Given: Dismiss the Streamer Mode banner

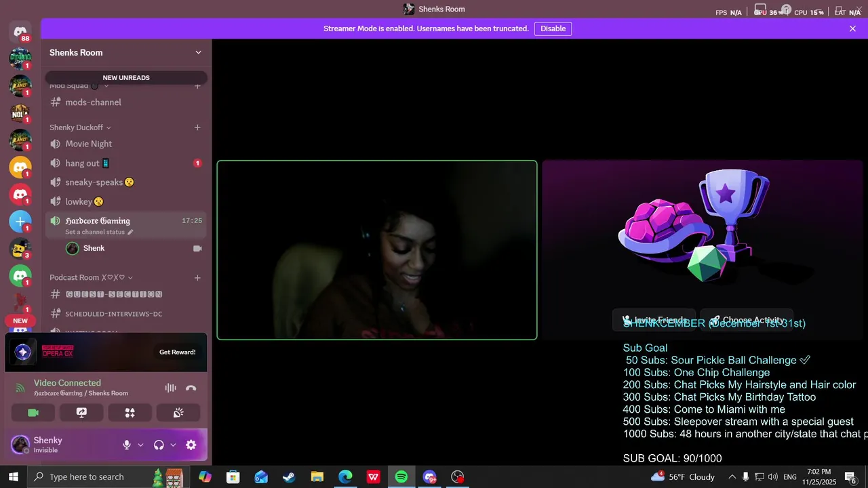Looking at the screenshot, I should tap(852, 28).
